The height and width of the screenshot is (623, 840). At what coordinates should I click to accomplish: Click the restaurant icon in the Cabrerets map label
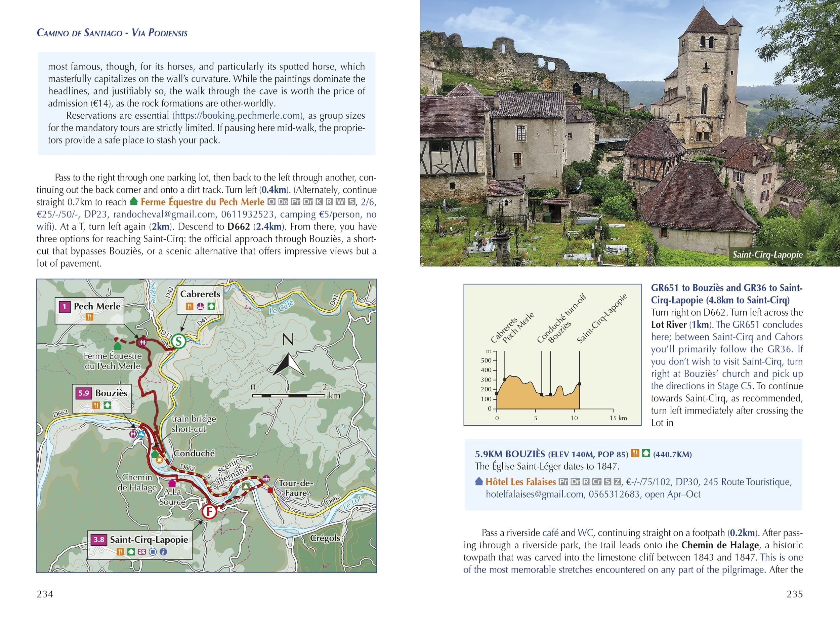coord(190,306)
